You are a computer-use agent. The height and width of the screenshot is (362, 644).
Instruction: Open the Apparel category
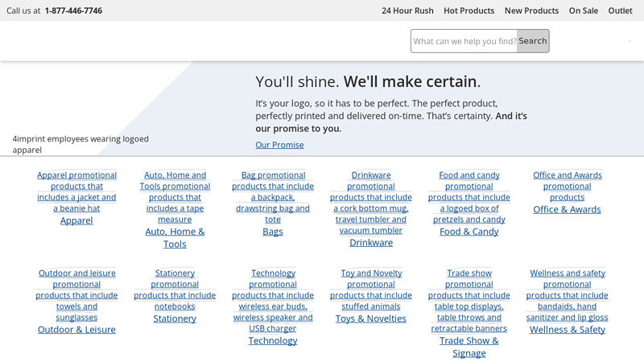pos(76,220)
